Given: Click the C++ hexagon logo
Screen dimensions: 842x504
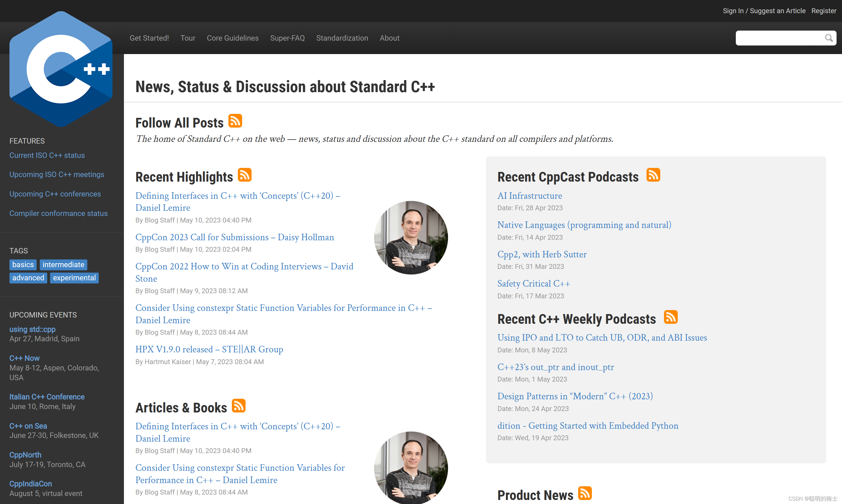Looking at the screenshot, I should (61, 69).
